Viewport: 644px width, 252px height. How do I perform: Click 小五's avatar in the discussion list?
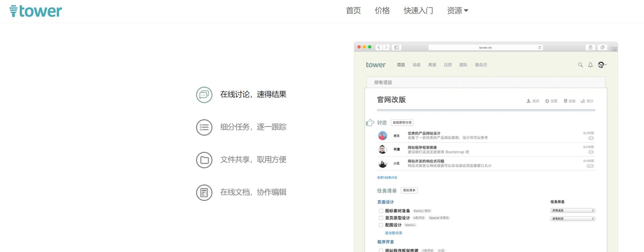[382, 163]
